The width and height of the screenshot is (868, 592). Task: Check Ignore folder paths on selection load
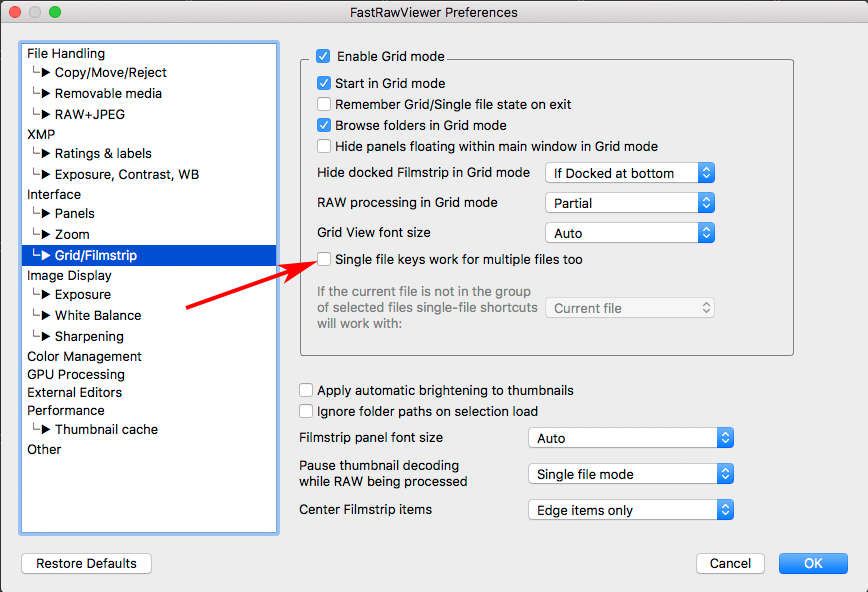coord(307,412)
